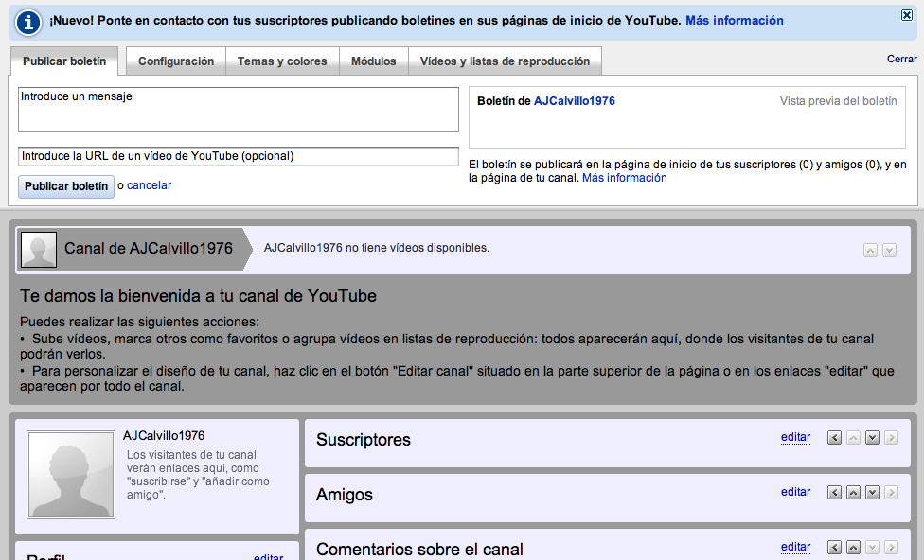This screenshot has width=924, height=560.
Task: Move Suscriptores module left
Action: [x=834, y=438]
